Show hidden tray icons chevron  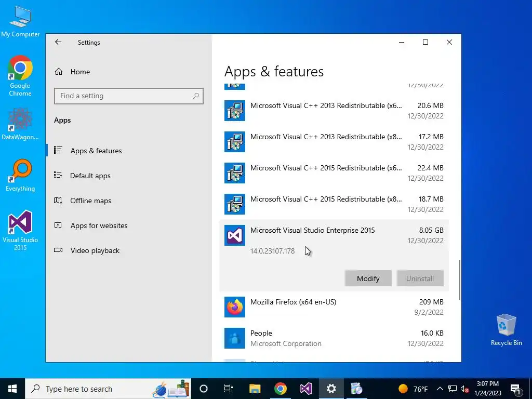tap(440, 389)
